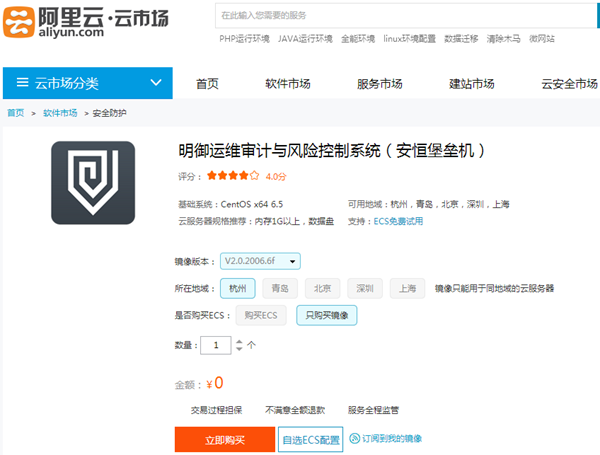Click the subscribe RSS icon beside 订阅到我的镜像
600x455 pixels.
pyautogui.click(x=355, y=438)
